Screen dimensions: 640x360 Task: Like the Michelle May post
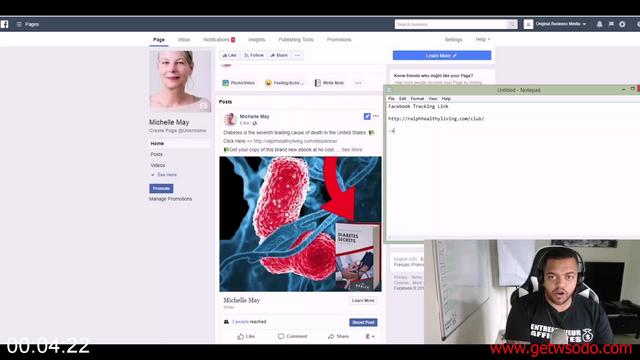point(246,336)
